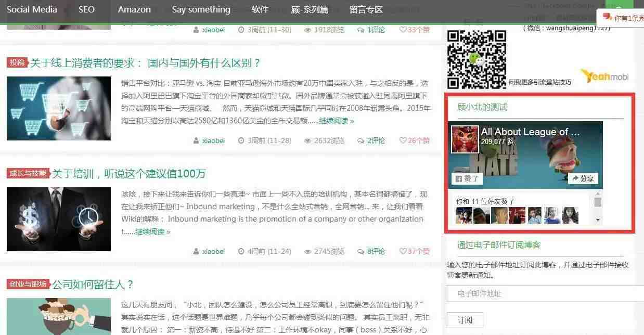Image resolution: width=644 pixels, height=335 pixels.
Task: Click the Facebook 赞了 like button
Action: (x=467, y=179)
